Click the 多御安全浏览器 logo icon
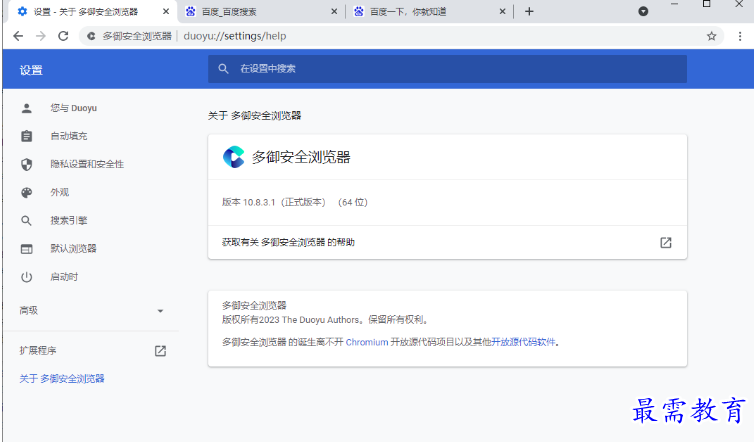 tap(234, 157)
